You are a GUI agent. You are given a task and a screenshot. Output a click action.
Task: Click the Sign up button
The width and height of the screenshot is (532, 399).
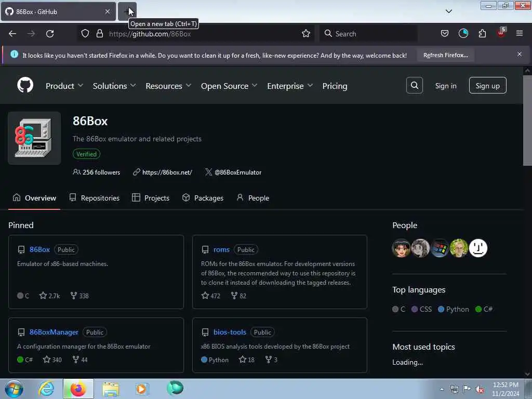[487, 86]
